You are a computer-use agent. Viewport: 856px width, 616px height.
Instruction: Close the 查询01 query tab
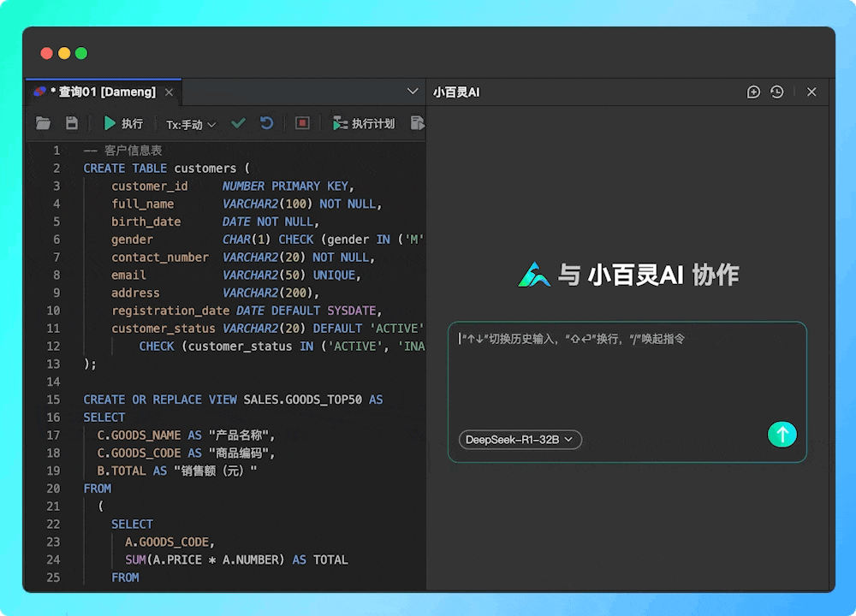coord(169,91)
